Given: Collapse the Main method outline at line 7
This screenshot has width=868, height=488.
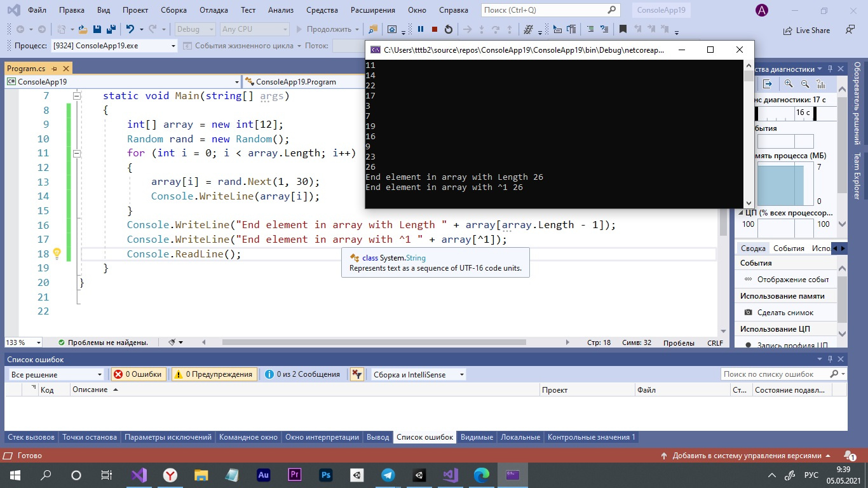Looking at the screenshot, I should pyautogui.click(x=77, y=95).
